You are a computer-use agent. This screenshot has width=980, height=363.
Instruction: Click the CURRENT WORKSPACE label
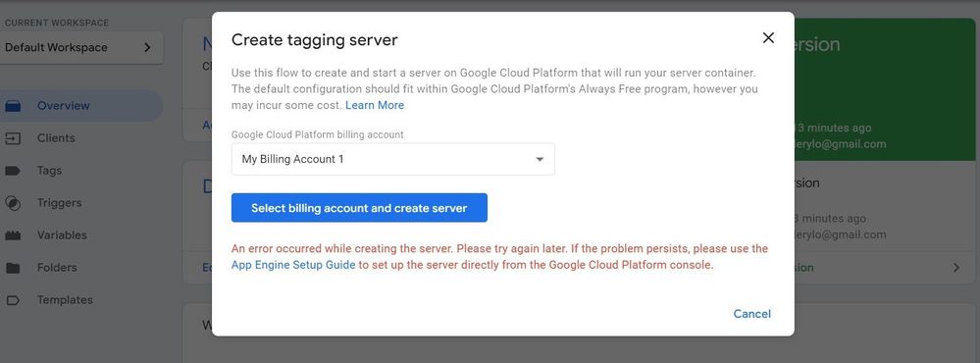click(x=57, y=23)
